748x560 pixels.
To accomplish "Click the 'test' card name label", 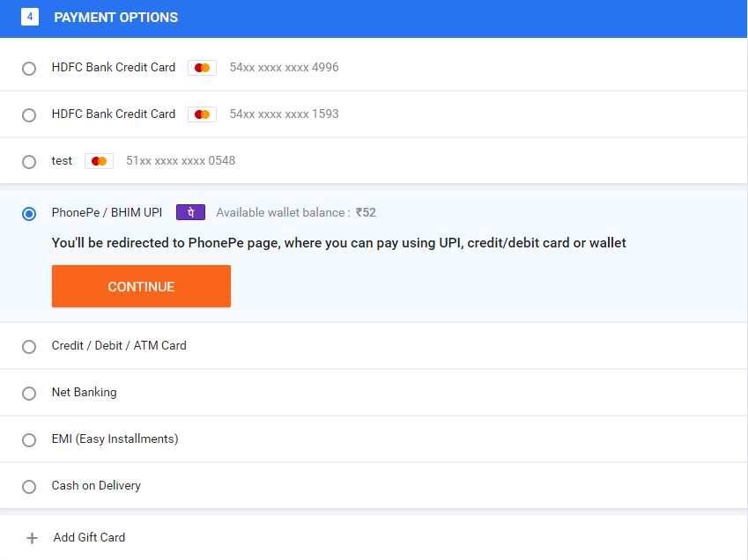I will [62, 160].
